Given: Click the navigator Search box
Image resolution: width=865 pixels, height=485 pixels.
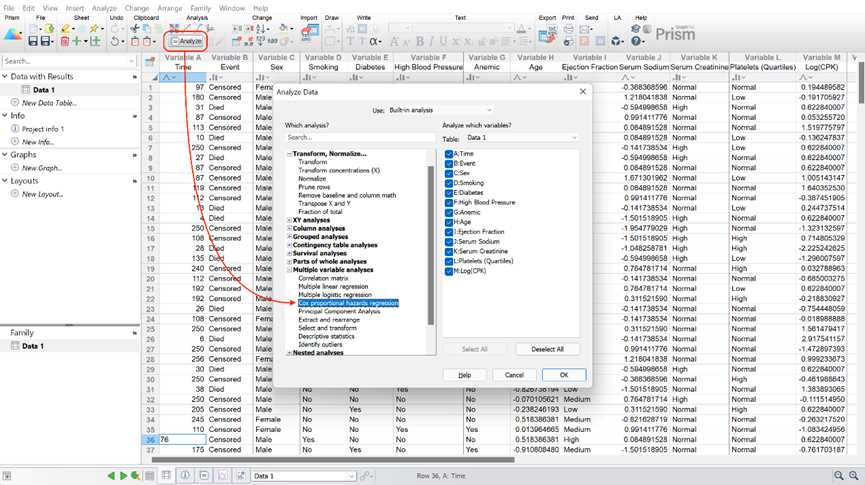Looking at the screenshot, I should pos(69,61).
